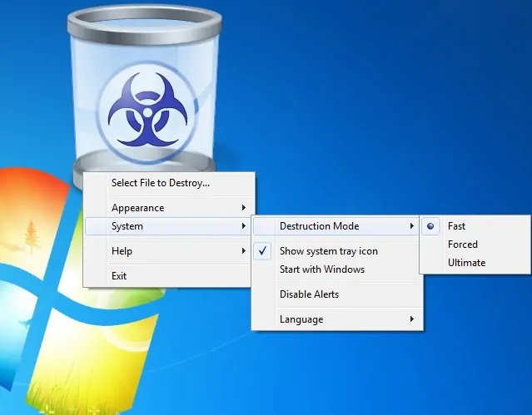
Task: Enable Start with Windows
Action: 321,269
